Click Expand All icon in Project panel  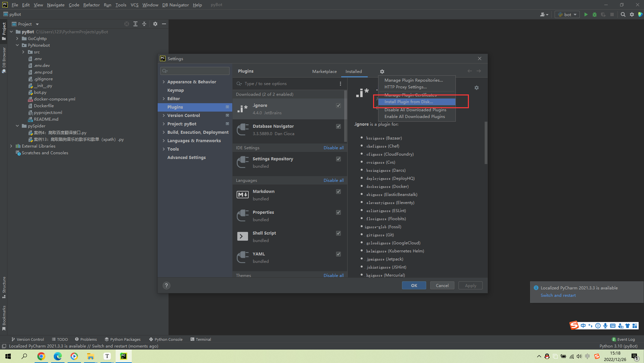click(135, 24)
